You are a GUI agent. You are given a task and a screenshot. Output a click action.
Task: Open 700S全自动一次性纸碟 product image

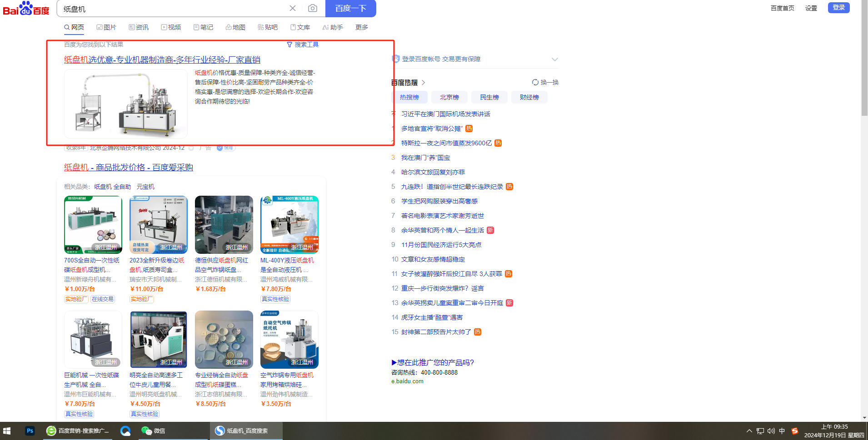[93, 225]
